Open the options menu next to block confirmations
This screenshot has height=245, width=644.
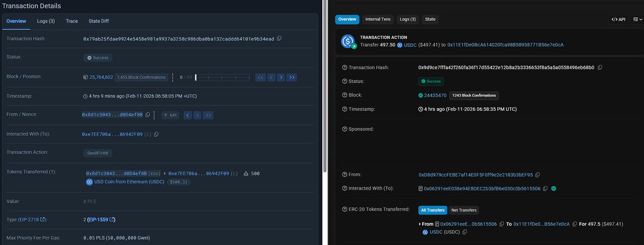point(172,77)
